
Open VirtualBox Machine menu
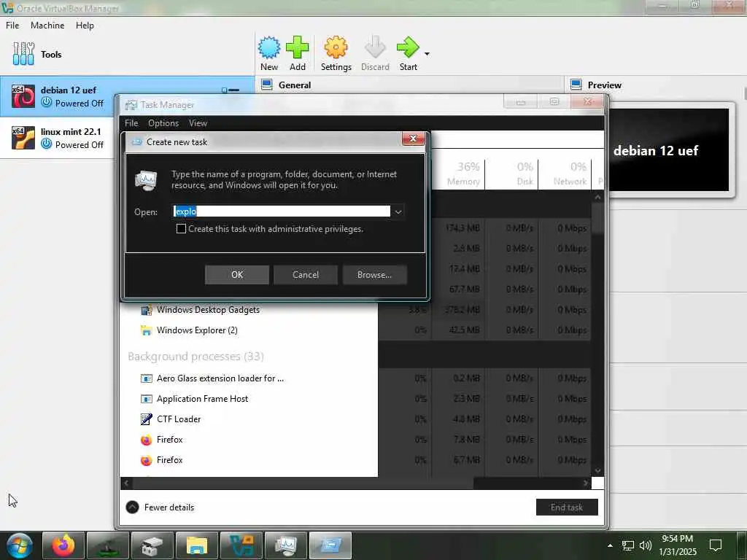pyautogui.click(x=47, y=26)
